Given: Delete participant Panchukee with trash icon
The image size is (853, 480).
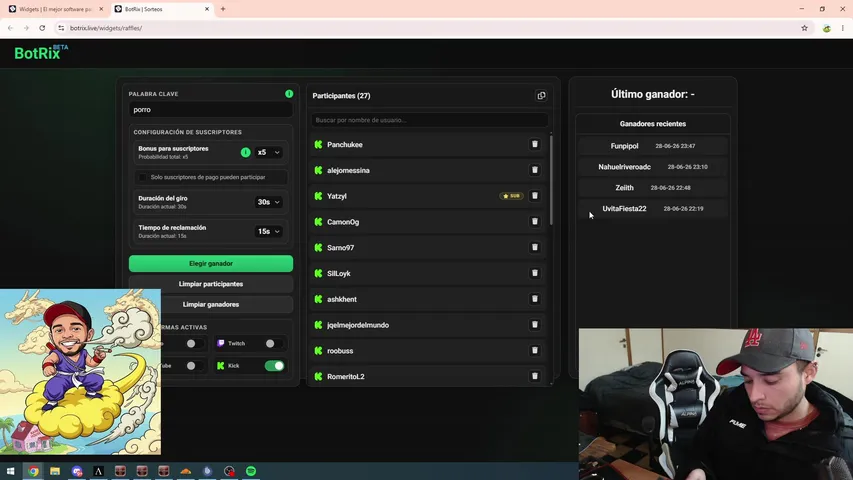Looking at the screenshot, I should 535,144.
